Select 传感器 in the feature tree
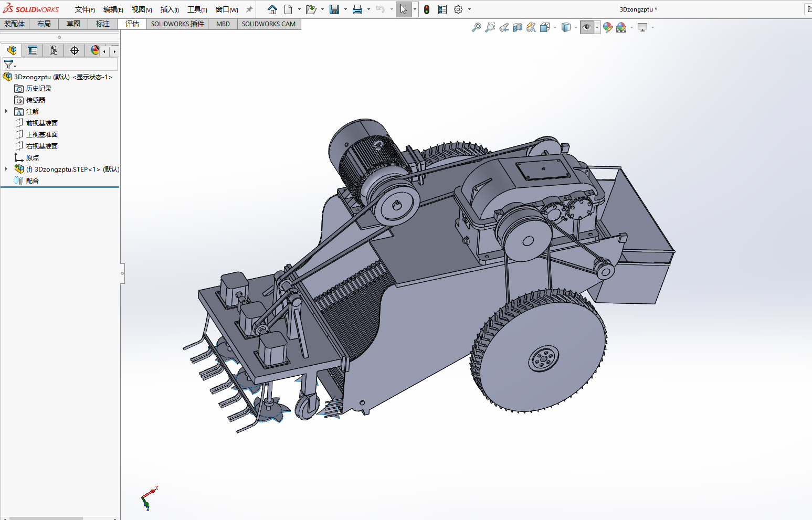Screen dimensions: 812x520 coord(36,100)
